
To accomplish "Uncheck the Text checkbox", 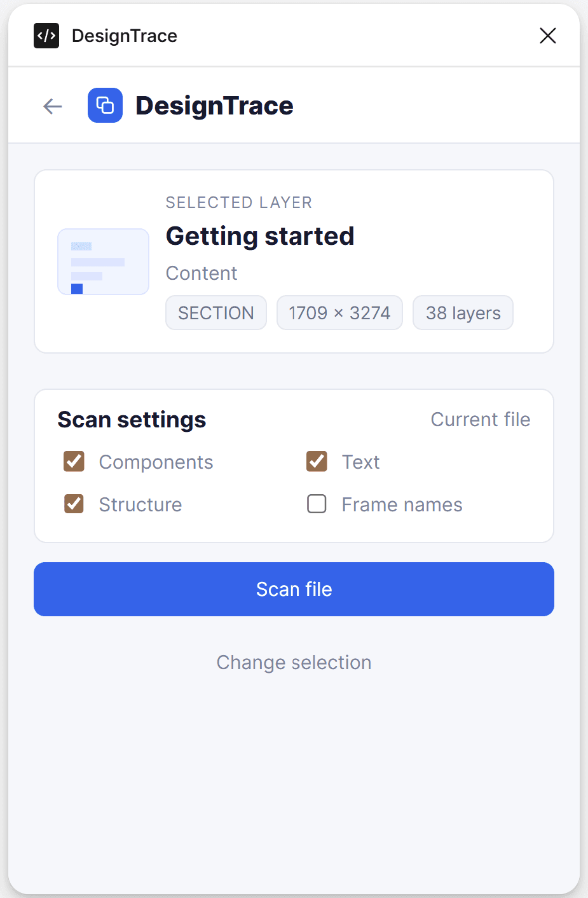I will [317, 462].
